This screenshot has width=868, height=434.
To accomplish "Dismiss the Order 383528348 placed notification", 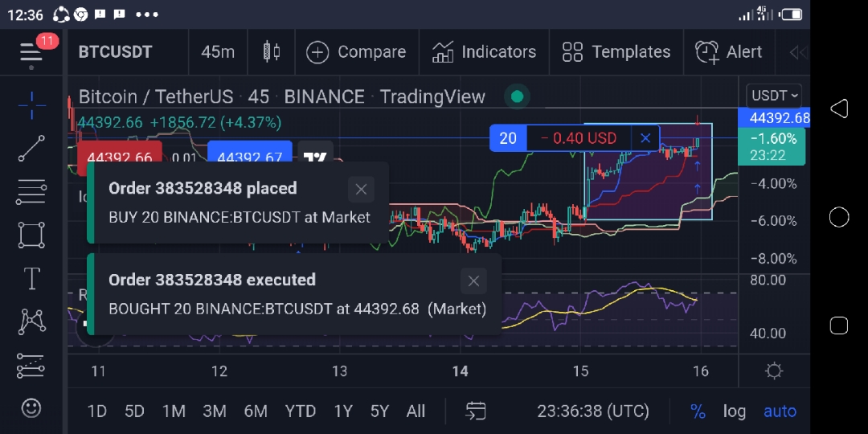I will 361,190.
